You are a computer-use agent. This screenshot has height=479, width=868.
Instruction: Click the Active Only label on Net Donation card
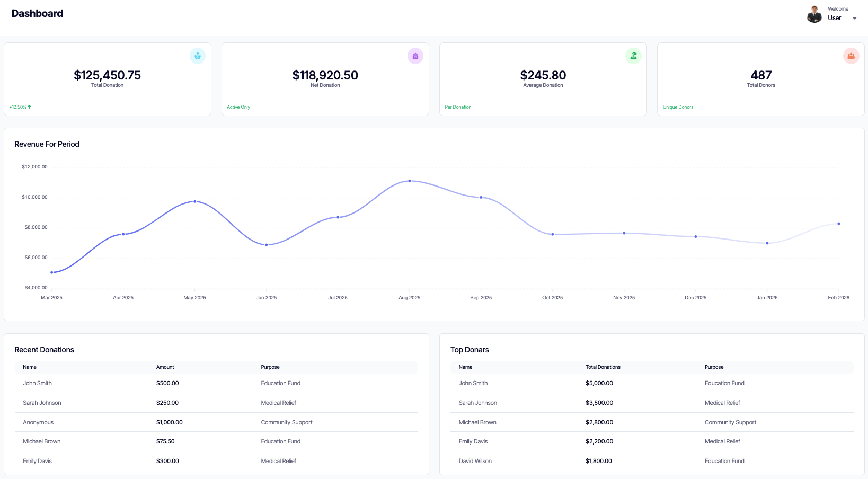point(238,107)
